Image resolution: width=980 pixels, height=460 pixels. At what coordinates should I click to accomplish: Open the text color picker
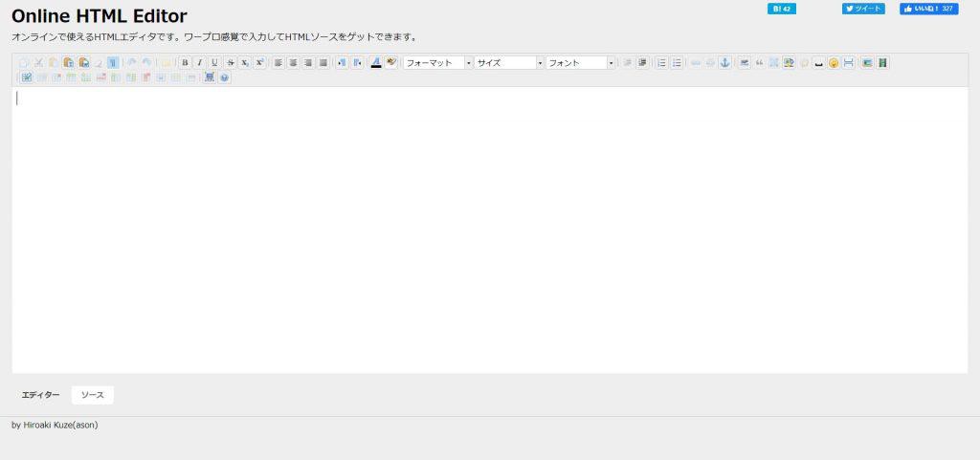coord(376,63)
